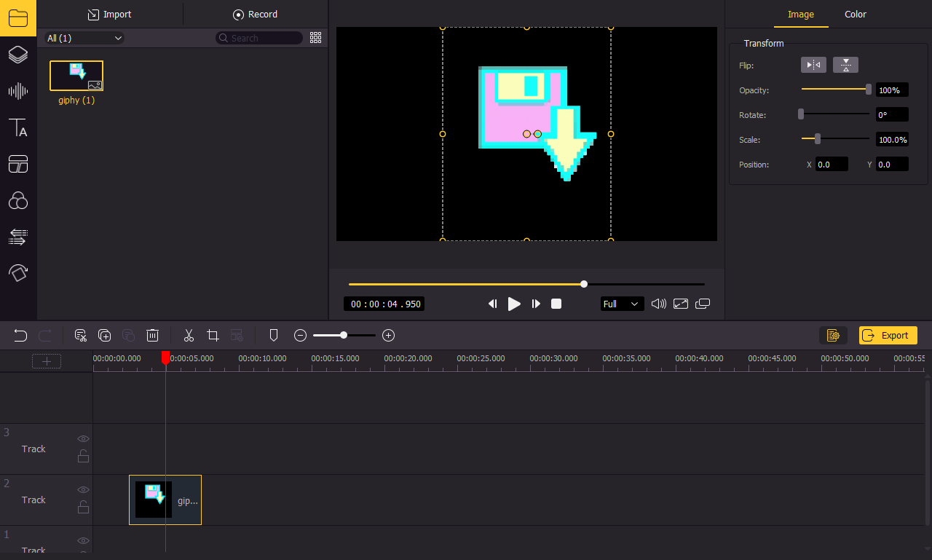The width and height of the screenshot is (932, 560).
Task: Click the Rotate slider
Action: pos(835,114)
